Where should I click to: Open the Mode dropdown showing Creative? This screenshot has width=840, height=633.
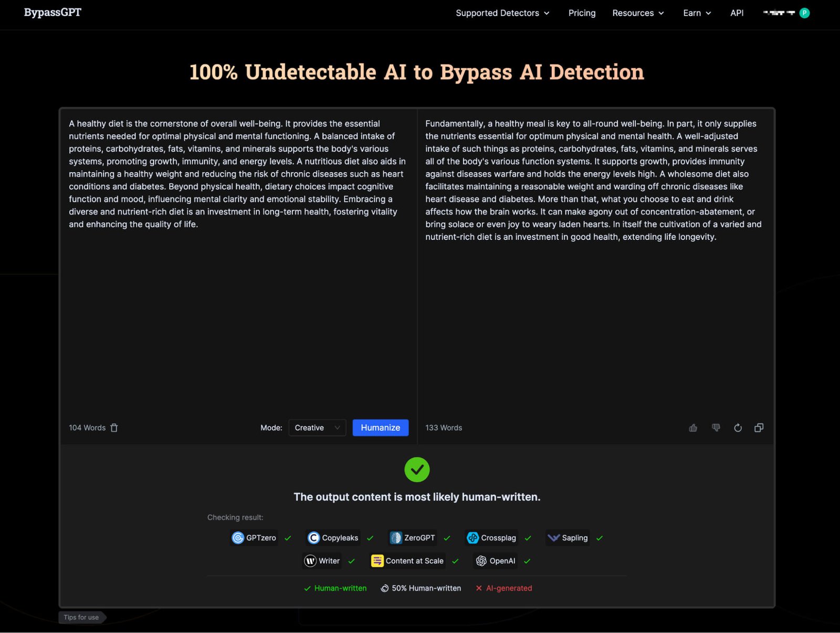click(317, 427)
